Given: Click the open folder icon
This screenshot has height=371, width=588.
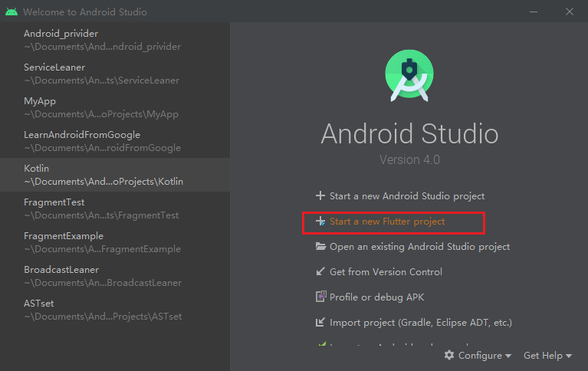Looking at the screenshot, I should [x=320, y=247].
